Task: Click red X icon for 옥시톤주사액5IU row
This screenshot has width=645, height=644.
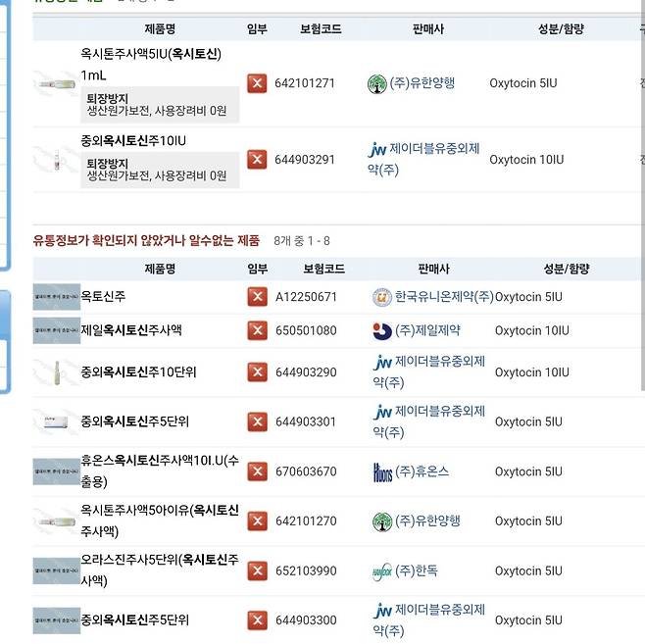Action: [x=257, y=83]
